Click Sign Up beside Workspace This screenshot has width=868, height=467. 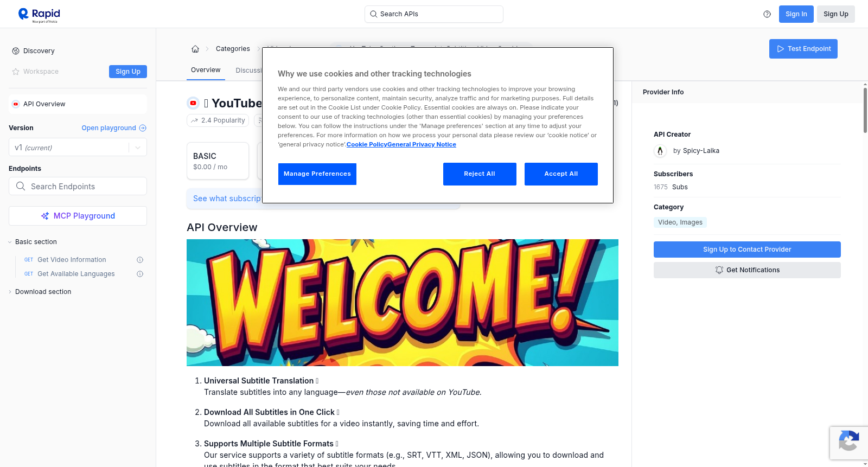(128, 72)
